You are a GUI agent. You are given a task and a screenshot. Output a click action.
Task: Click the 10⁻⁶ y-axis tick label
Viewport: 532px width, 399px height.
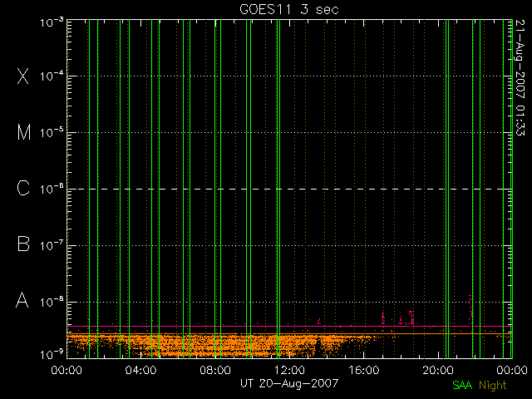click(52, 189)
